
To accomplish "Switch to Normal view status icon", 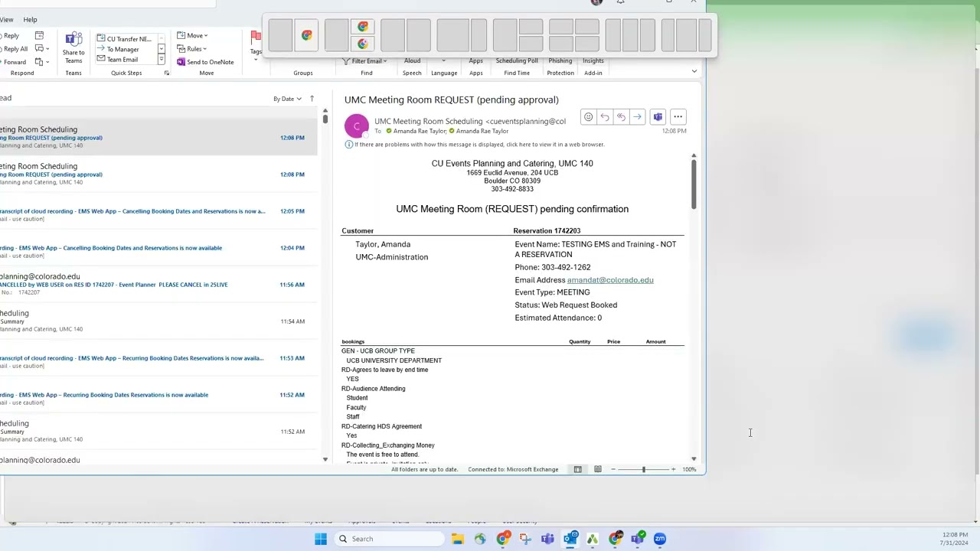I will (x=577, y=469).
